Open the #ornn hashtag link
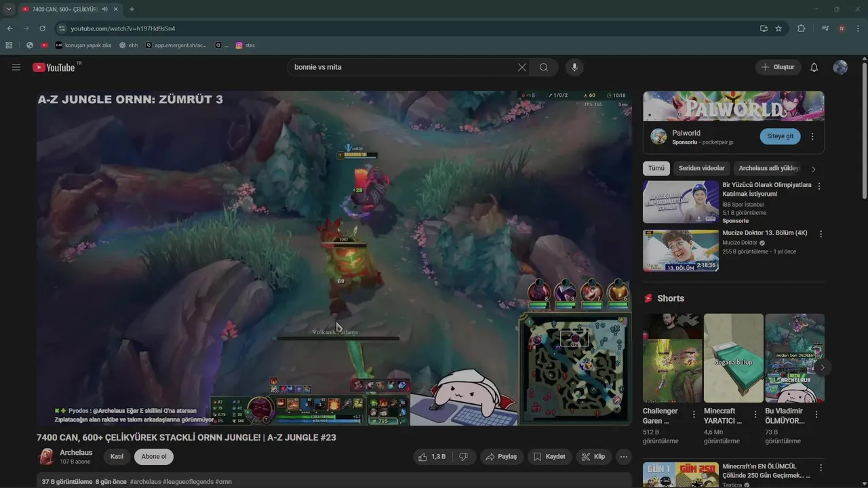Screen dimensions: 868x488 click(224, 482)
